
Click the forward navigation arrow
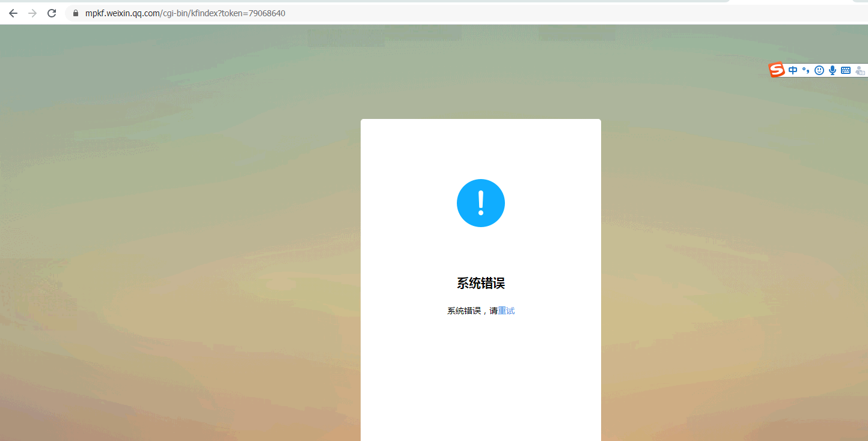click(32, 13)
